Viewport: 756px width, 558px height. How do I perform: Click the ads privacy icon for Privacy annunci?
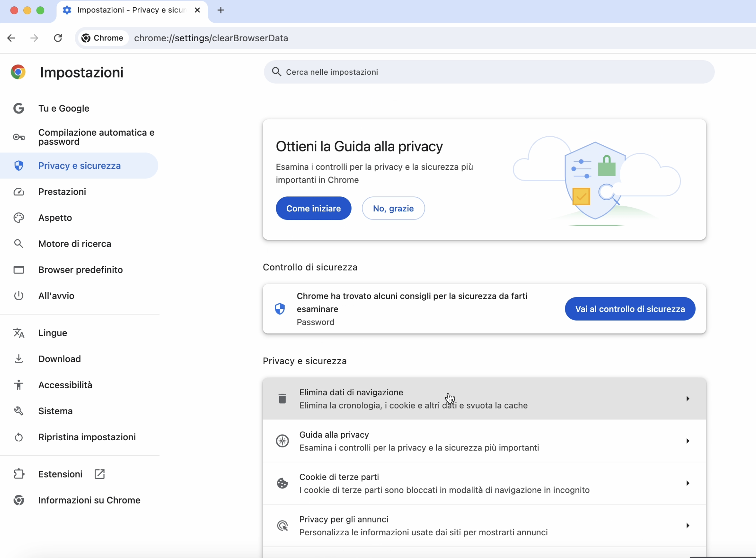click(282, 525)
